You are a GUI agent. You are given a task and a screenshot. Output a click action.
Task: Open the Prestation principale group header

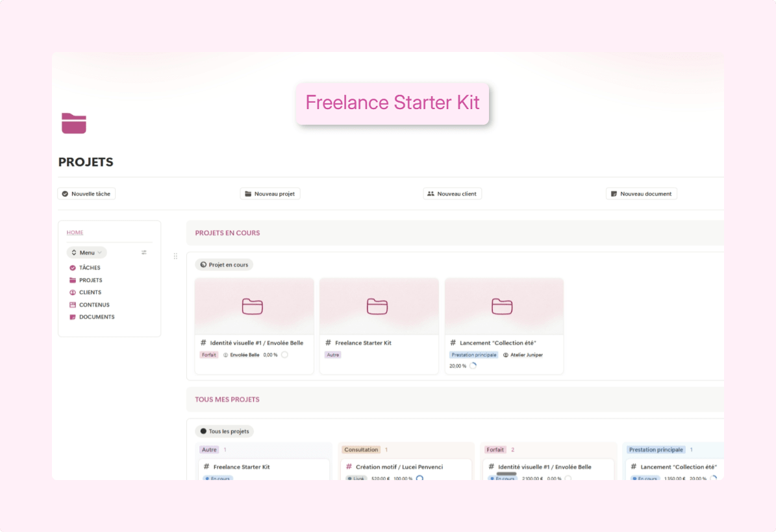(x=656, y=450)
